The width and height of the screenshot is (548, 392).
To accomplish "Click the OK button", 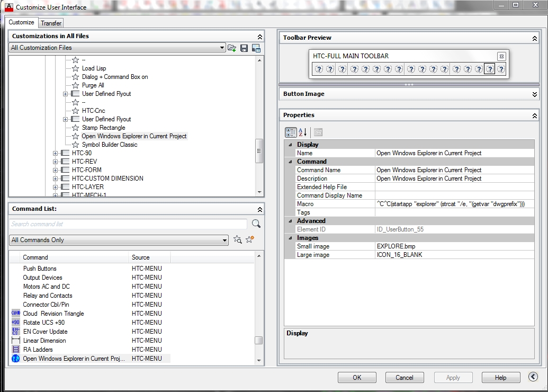I will [x=357, y=377].
